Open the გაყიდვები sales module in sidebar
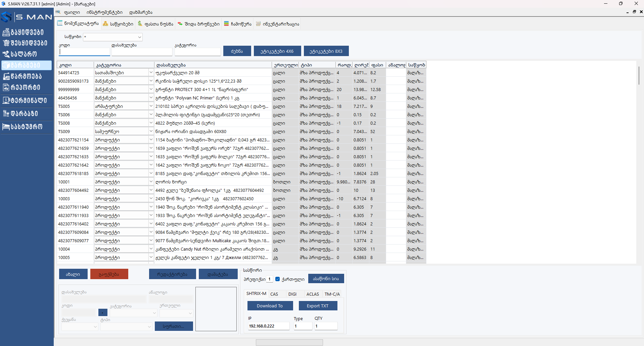 coord(24,32)
